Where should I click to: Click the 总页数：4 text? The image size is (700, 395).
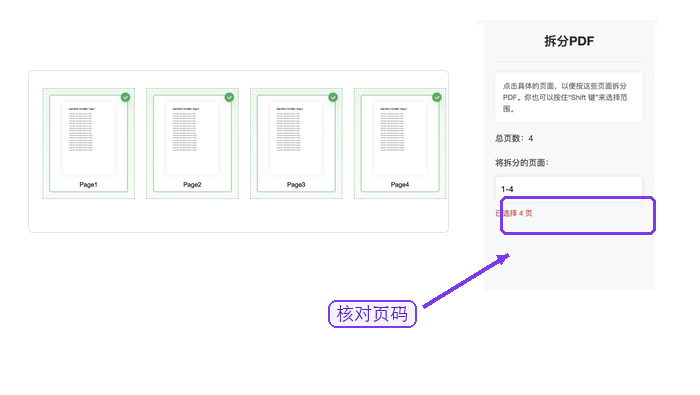(514, 138)
